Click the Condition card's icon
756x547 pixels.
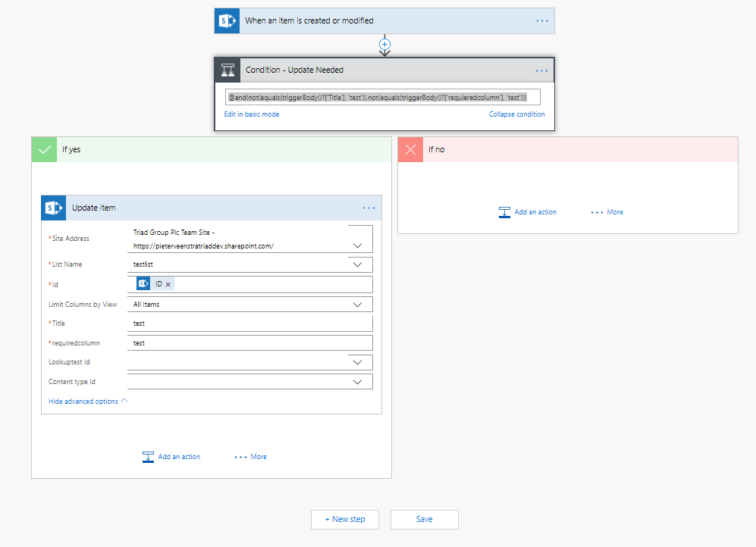(x=227, y=70)
